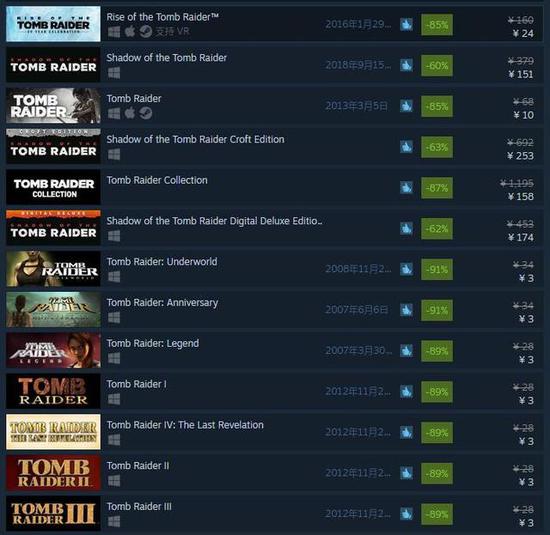Open the Rise of the Tomb Raider title link

162,17
